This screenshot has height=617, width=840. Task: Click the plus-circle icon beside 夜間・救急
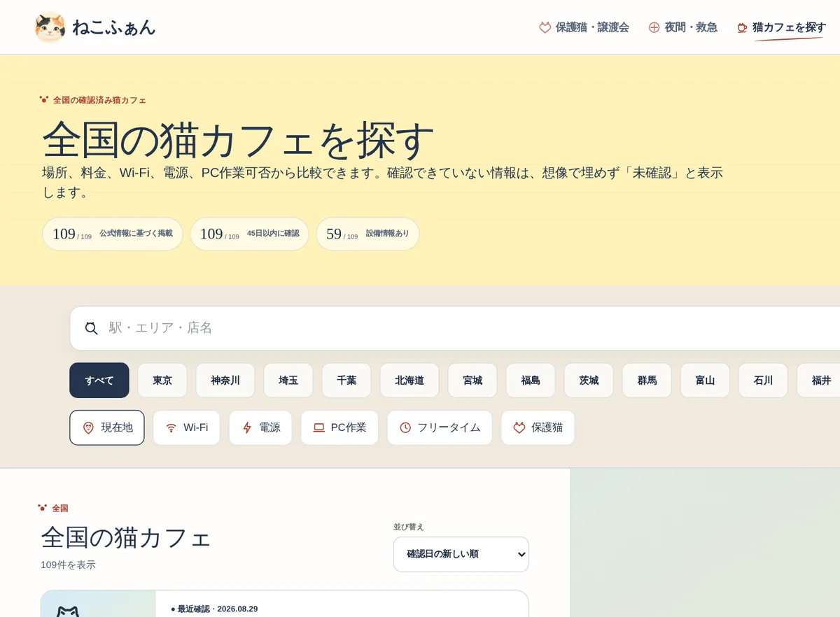(654, 27)
